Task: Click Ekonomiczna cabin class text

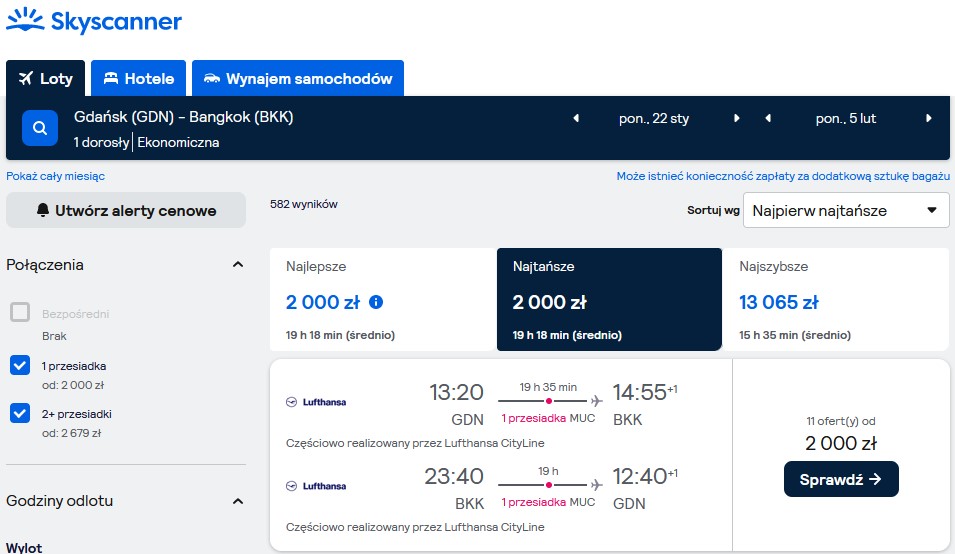Action: pos(178,142)
